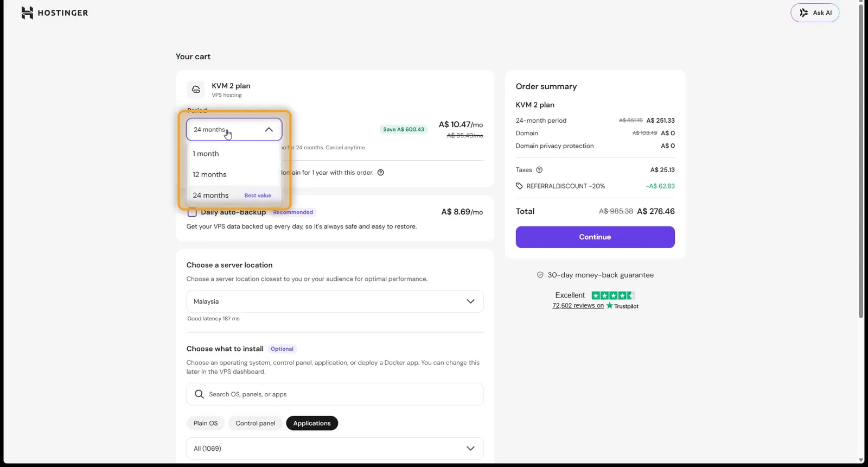This screenshot has width=868, height=467.
Task: Click the coupon tag icon by REFERRALDISCOUNT
Action: 519,186
